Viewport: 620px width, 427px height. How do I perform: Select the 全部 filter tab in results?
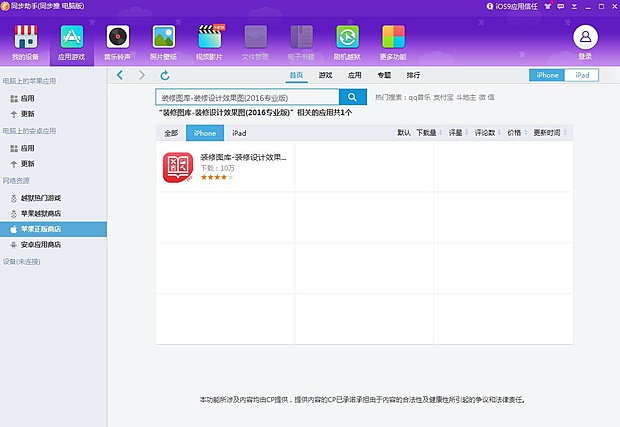tap(171, 132)
